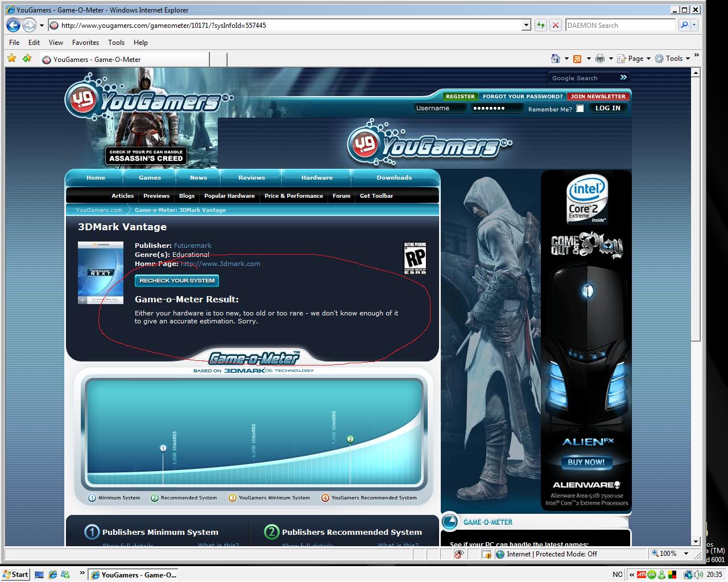728x582 pixels.
Task: Expand the Home button dropdown arrow
Action: coord(566,59)
